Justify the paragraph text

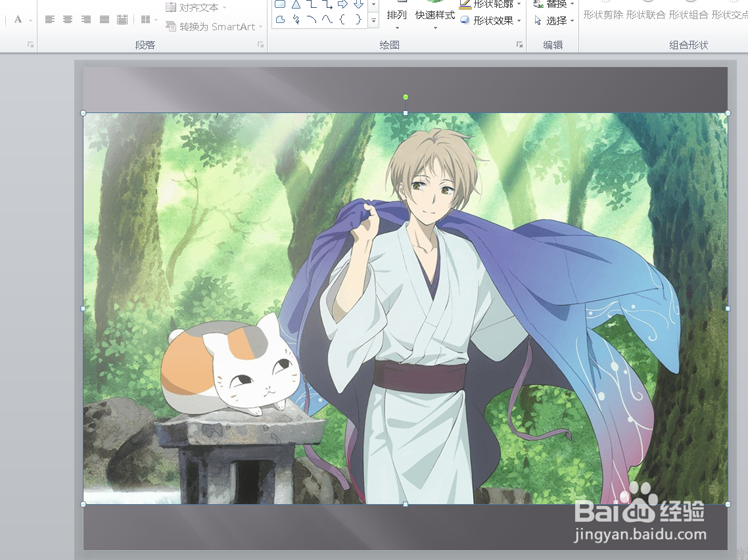[104, 20]
